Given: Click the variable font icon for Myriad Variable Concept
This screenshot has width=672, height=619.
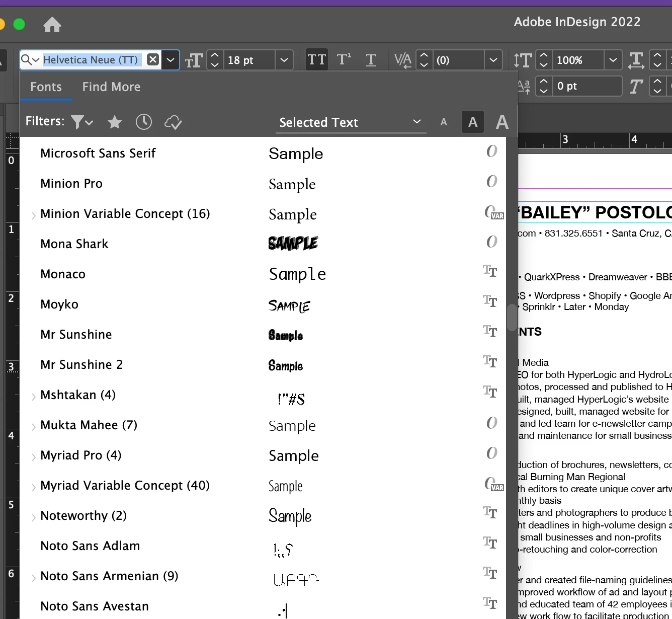Looking at the screenshot, I should 494,484.
